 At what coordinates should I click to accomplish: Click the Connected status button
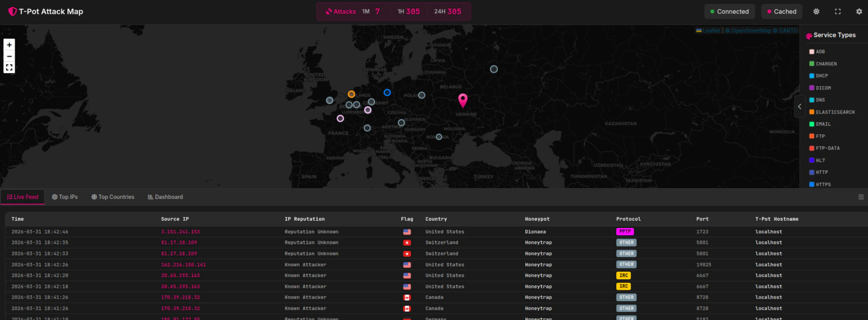(730, 11)
